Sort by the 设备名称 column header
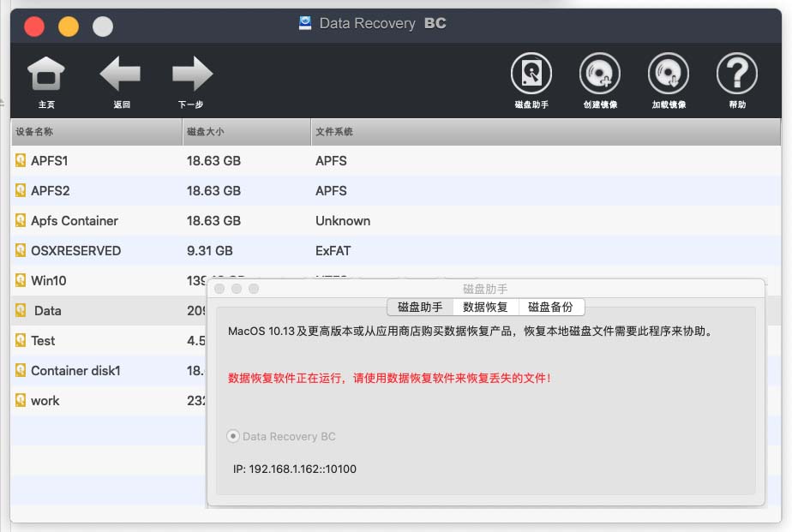Image resolution: width=792 pixels, height=532 pixels. [97, 132]
